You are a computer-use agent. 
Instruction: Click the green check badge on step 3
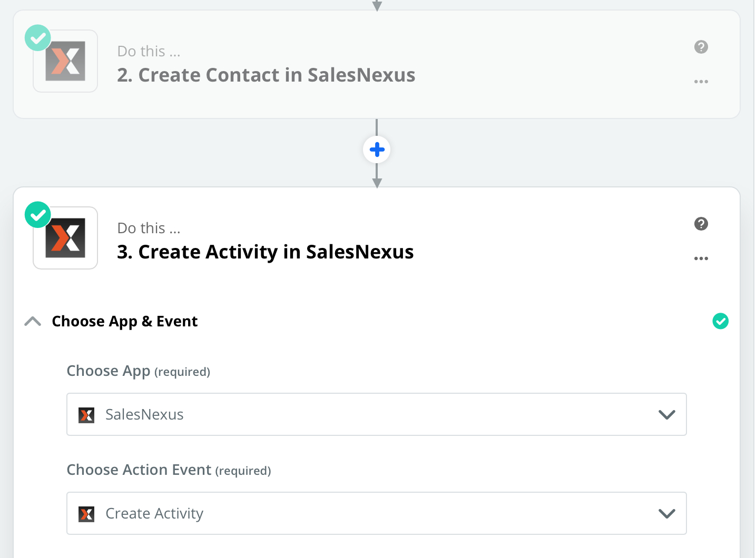coord(38,215)
